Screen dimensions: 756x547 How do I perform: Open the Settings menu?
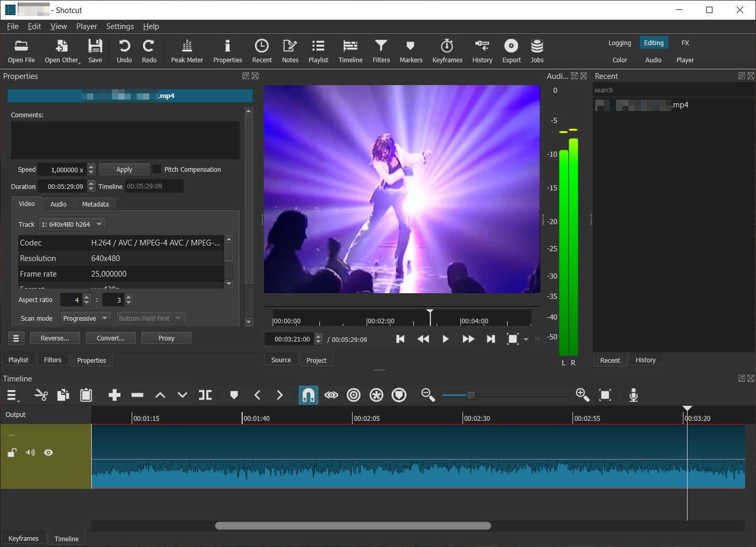[120, 26]
